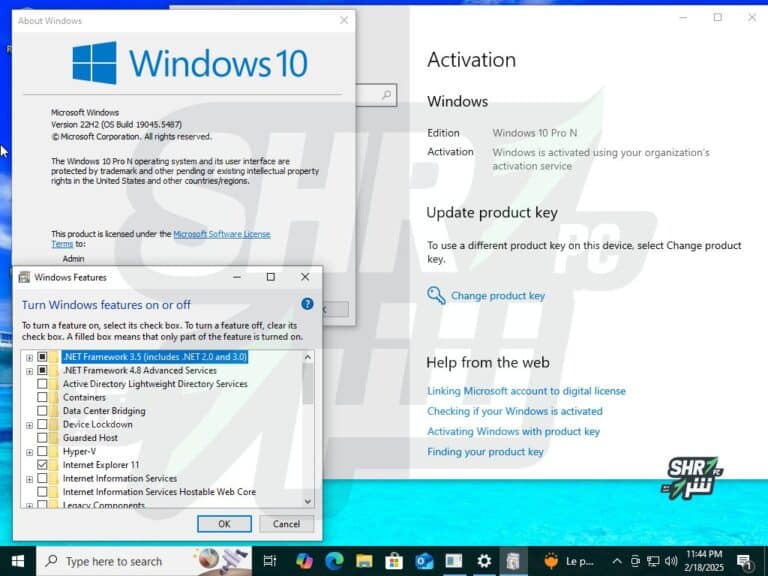Enable the Containers feature checkbox
768x576 pixels.
click(42, 397)
